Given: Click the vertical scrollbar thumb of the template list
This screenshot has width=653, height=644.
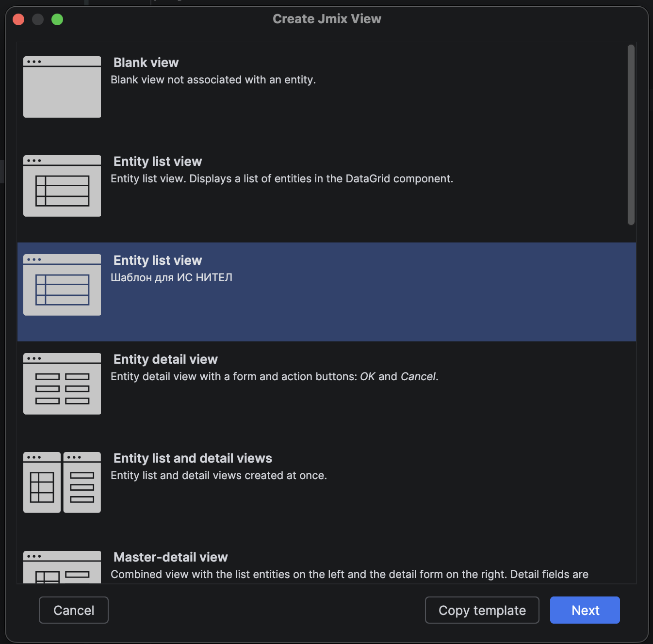Looking at the screenshot, I should pos(631,135).
